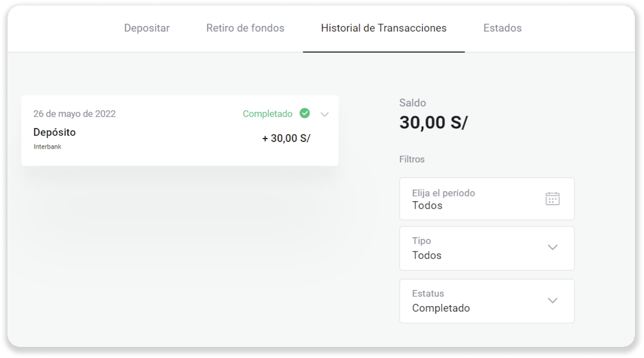Click the Depósito transaction title
This screenshot has height=358, width=644.
click(54, 132)
